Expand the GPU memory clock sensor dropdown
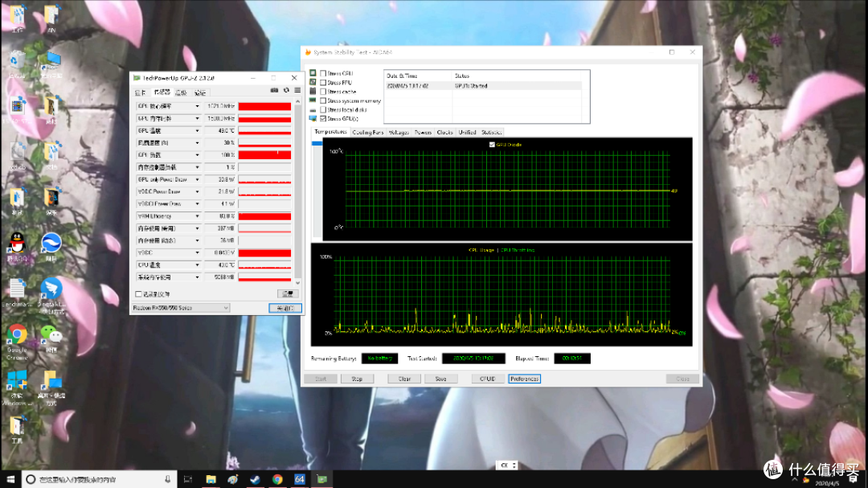Screen dimensions: 868x488 (x=197, y=118)
